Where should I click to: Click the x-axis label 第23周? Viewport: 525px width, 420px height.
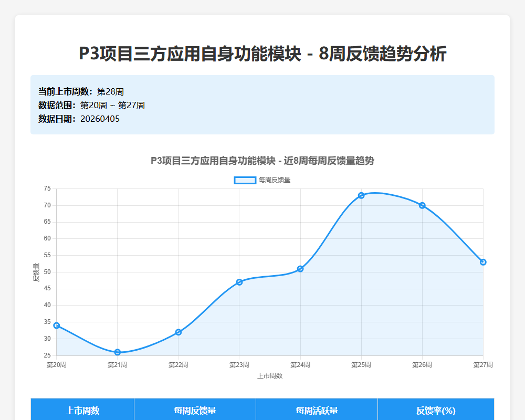pyautogui.click(x=239, y=365)
